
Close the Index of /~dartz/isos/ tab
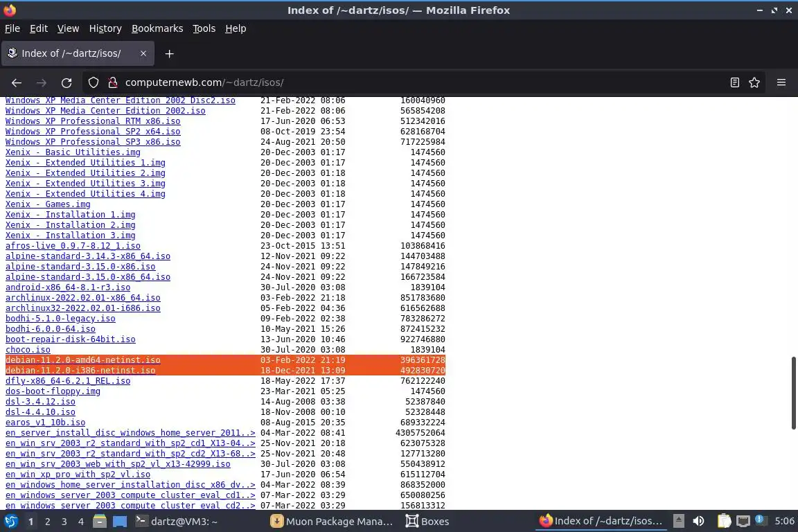click(143, 53)
